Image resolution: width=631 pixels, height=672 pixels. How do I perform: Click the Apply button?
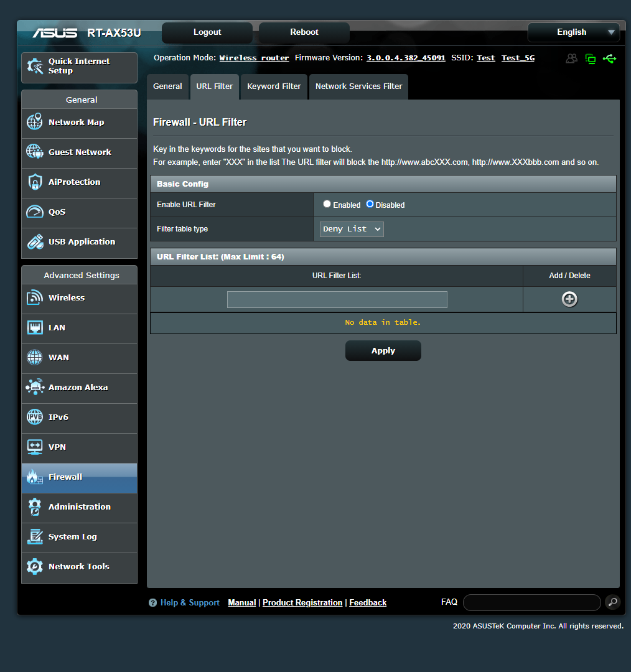pos(383,350)
